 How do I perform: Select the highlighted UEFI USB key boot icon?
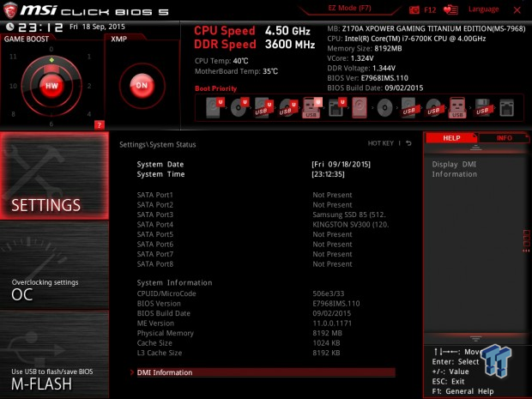click(x=311, y=107)
